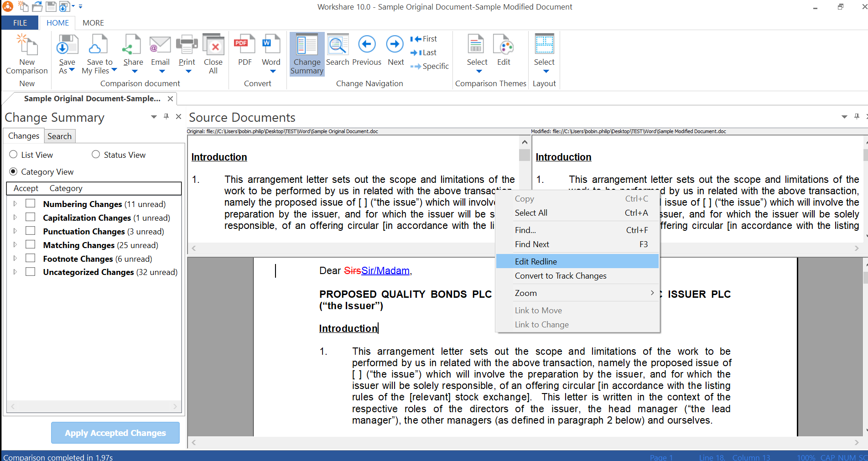The width and height of the screenshot is (868, 461).
Task: Expand Matching Changes category
Action: click(x=15, y=245)
